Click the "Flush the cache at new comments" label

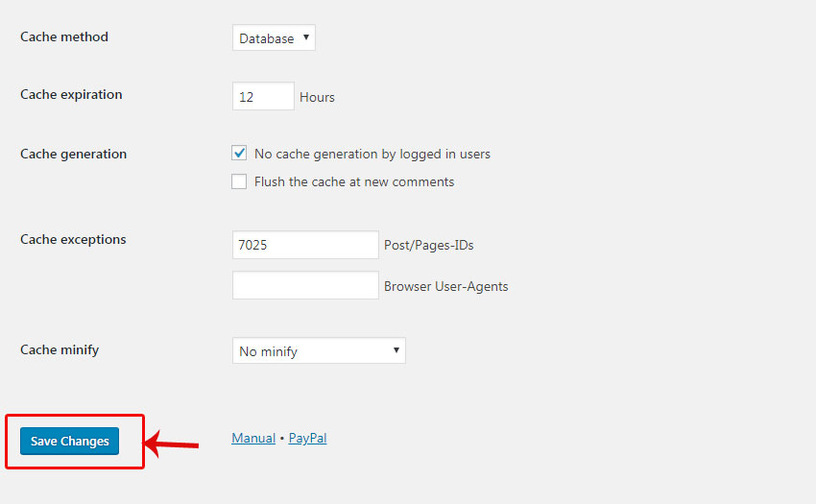pos(354,181)
